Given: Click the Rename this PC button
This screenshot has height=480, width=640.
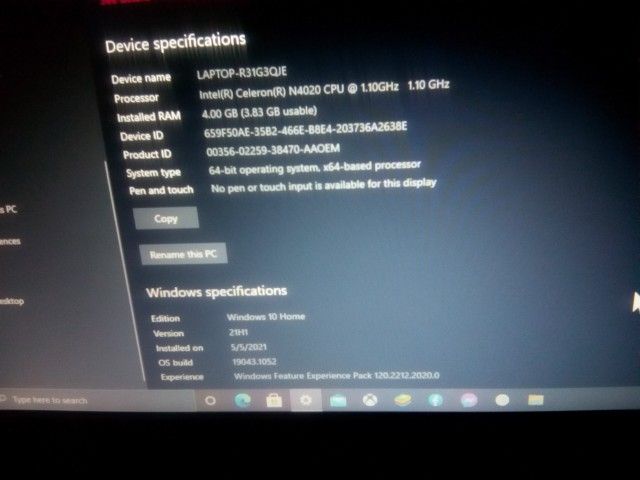Looking at the screenshot, I should tap(183, 254).
